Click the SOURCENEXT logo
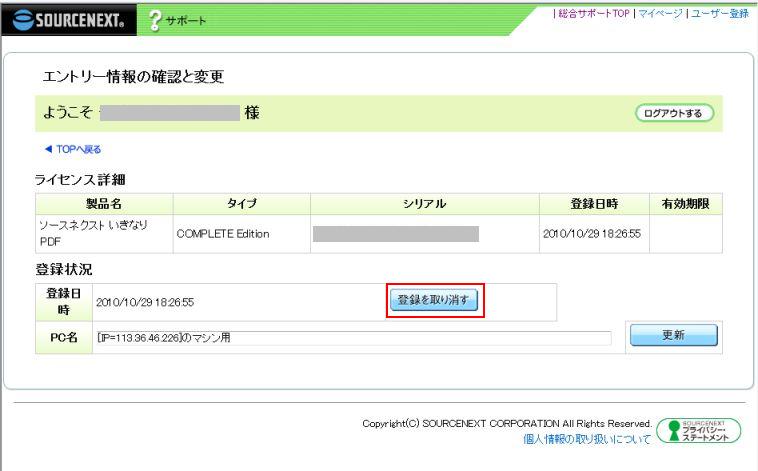Image resolution: width=758 pixels, height=471 pixels. (x=69, y=20)
